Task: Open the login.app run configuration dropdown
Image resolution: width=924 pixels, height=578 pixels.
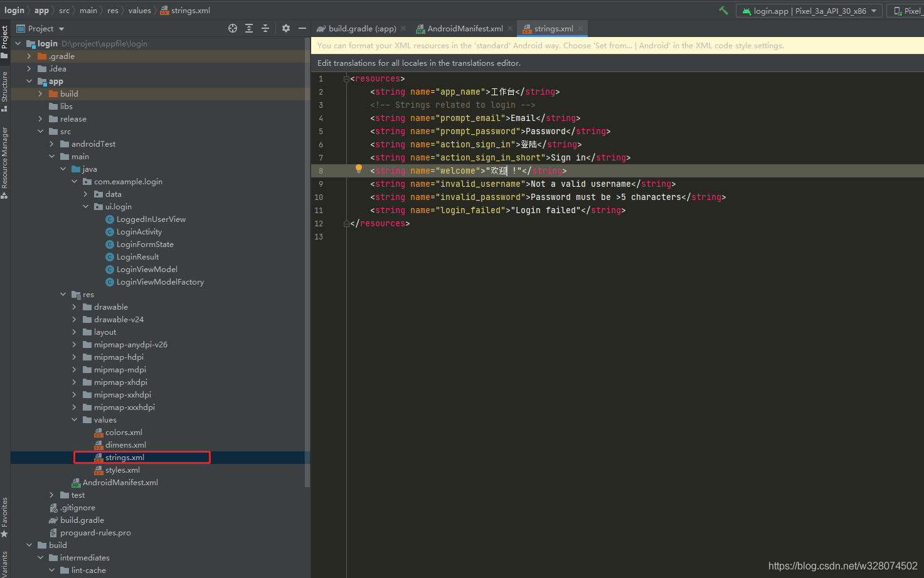Action: [x=809, y=11]
